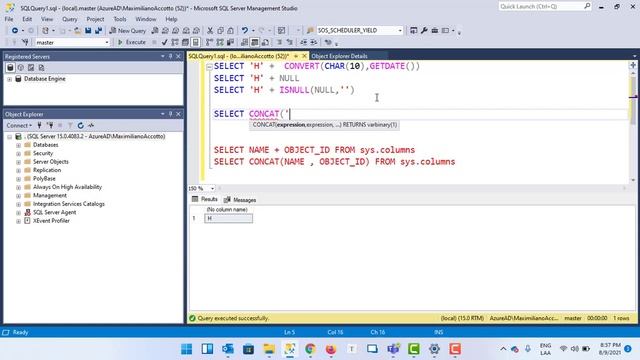Screen dimensions: 640x360
Task: Open the Edit menu
Action: coord(27,19)
